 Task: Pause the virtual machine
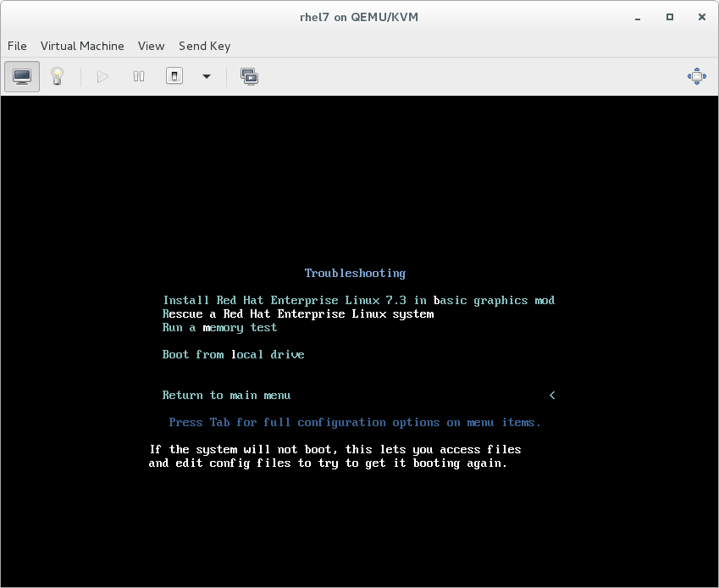(139, 76)
